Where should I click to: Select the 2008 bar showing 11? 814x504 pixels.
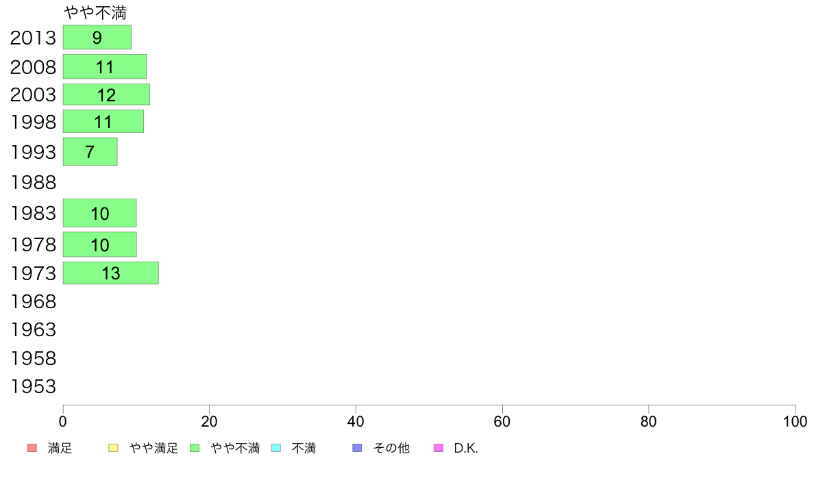pyautogui.click(x=105, y=66)
